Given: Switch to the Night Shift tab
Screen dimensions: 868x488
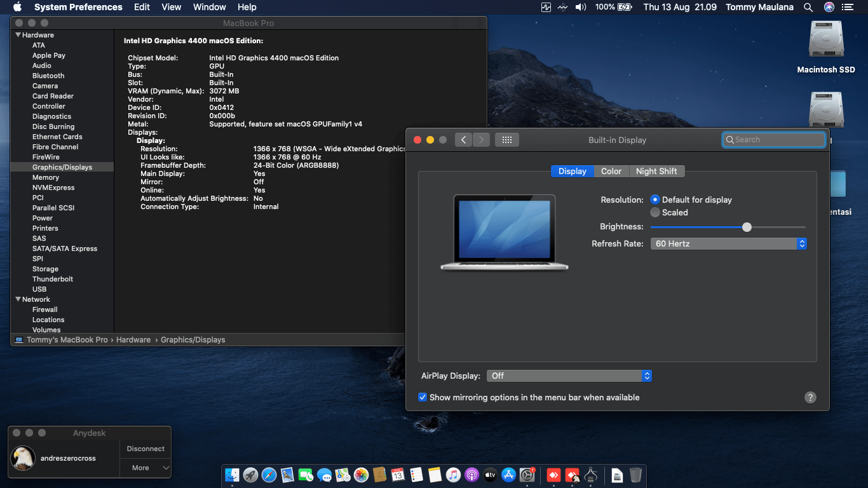Looking at the screenshot, I should 656,171.
